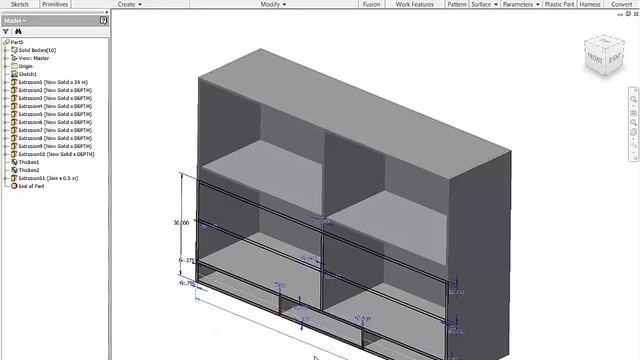Select the Thicken1 feature icon
The width and height of the screenshot is (640, 360).
14,162
